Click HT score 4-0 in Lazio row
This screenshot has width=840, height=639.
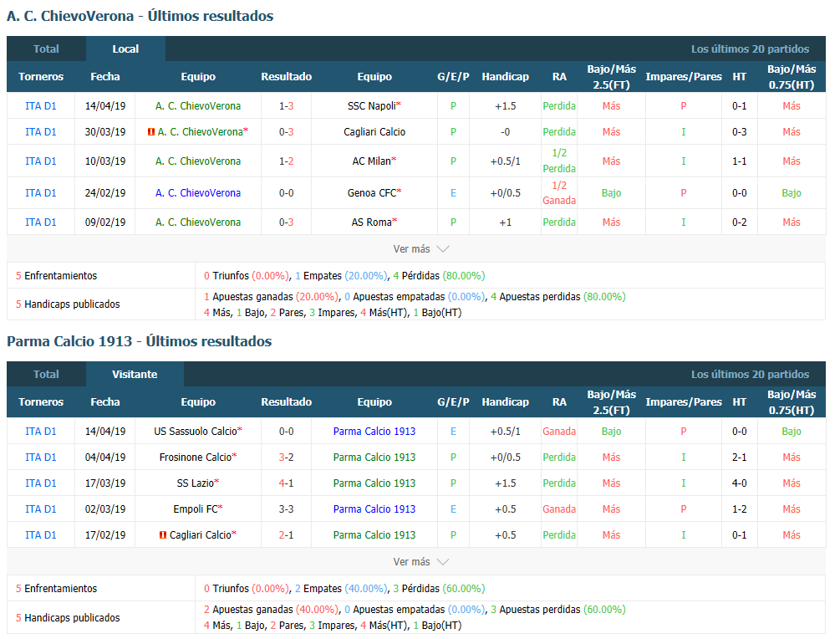click(x=740, y=483)
